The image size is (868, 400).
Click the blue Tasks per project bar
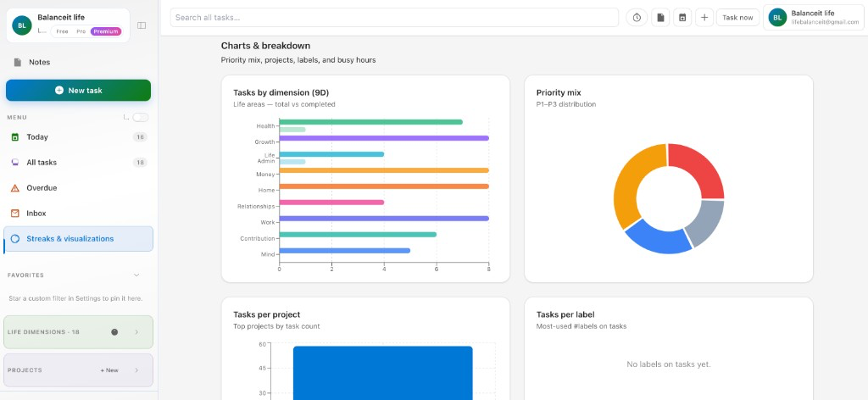[383, 373]
